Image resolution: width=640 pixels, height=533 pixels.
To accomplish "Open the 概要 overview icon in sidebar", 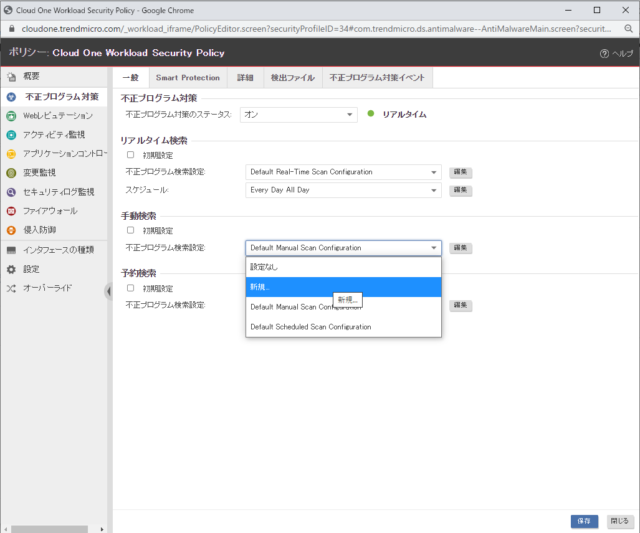I will point(11,77).
